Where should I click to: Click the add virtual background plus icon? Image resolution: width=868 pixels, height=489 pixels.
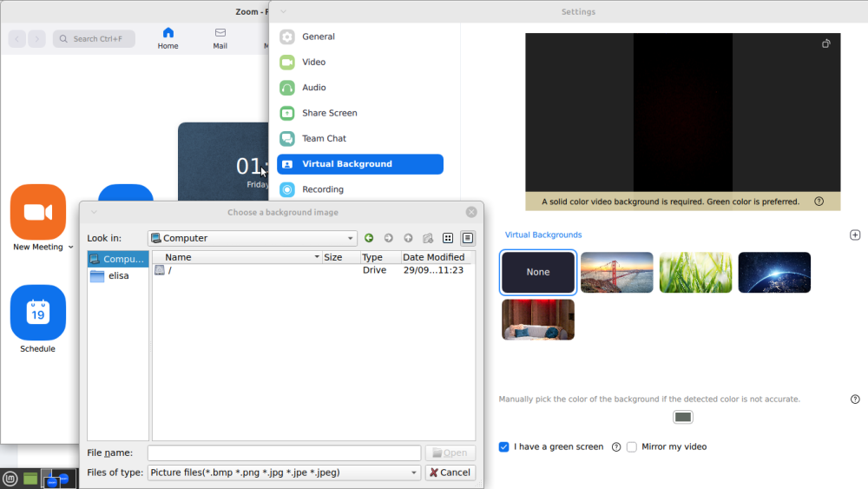[855, 235]
